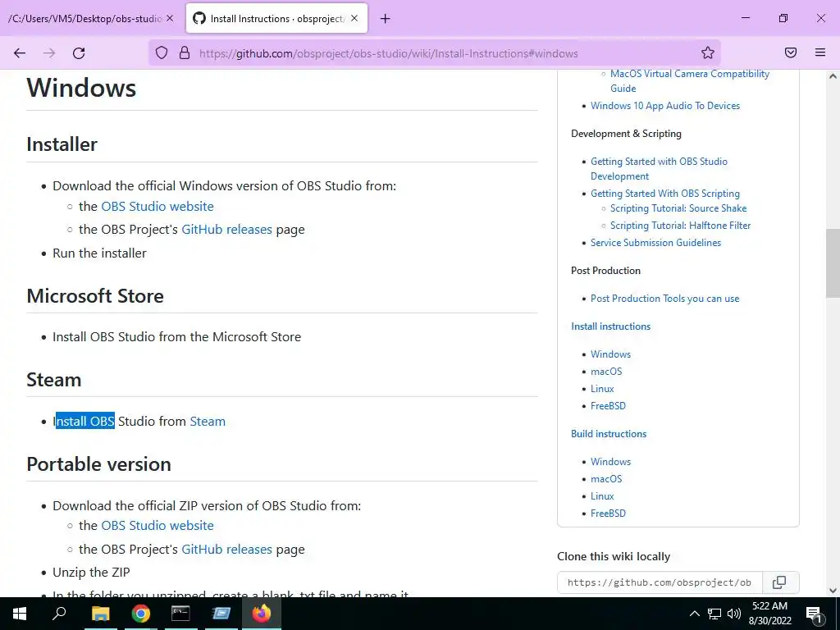Viewport: 840px width, 630px height.
Task: Open the Firefox hamburger menu
Action: [820, 52]
